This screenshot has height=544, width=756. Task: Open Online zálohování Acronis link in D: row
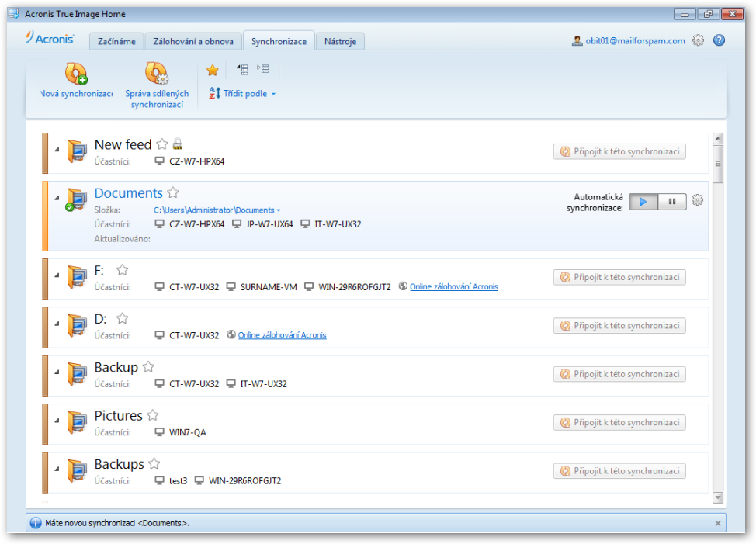[x=282, y=335]
